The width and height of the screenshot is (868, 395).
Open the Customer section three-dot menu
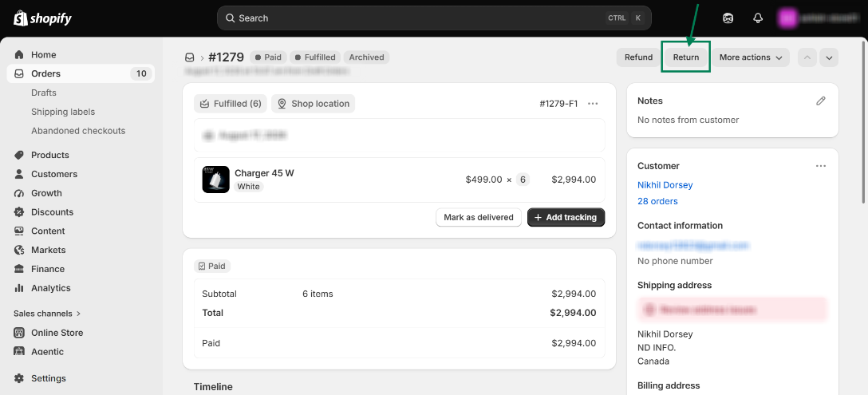click(x=821, y=166)
